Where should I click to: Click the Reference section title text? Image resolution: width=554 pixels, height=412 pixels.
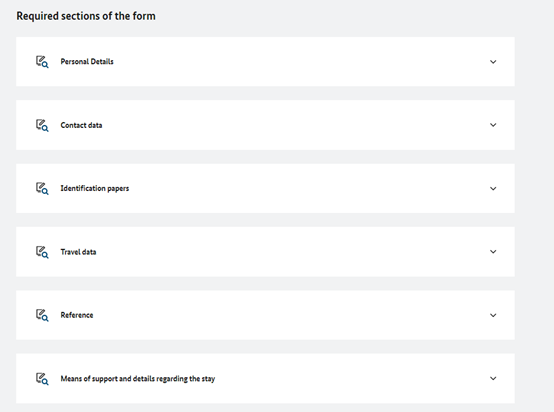[x=77, y=315]
